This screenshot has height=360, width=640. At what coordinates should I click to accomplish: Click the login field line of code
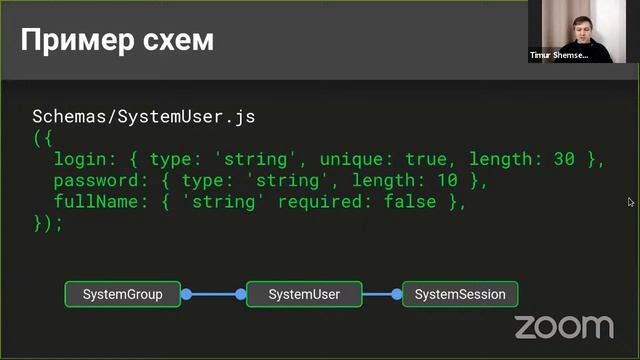(329, 159)
